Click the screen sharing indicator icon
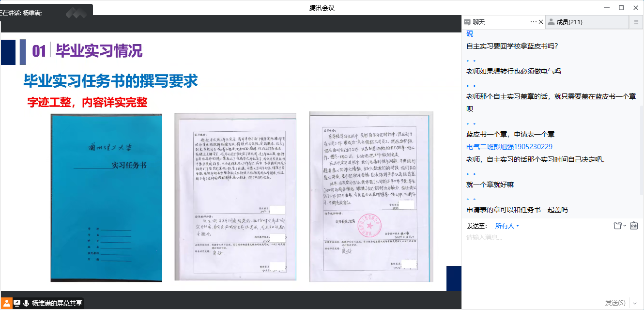 click(17, 303)
